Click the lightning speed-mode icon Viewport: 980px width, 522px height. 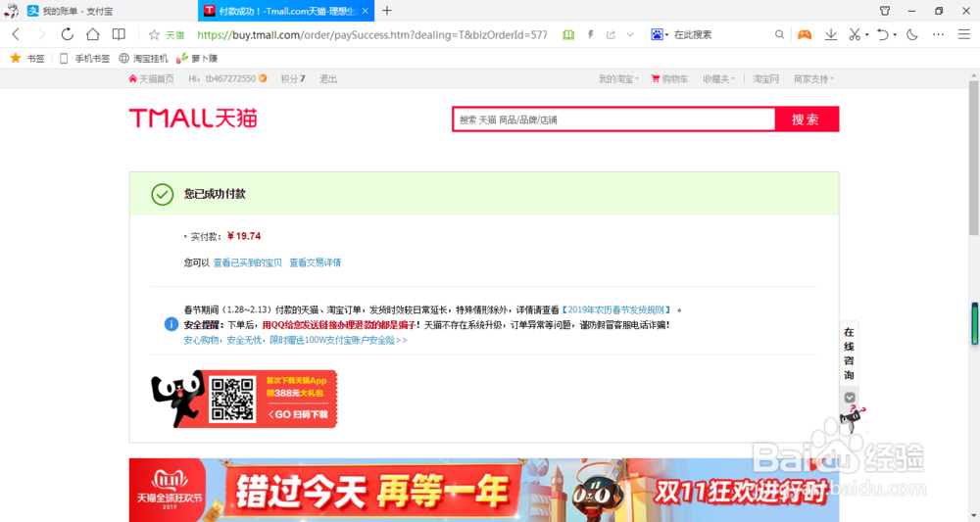(x=590, y=35)
